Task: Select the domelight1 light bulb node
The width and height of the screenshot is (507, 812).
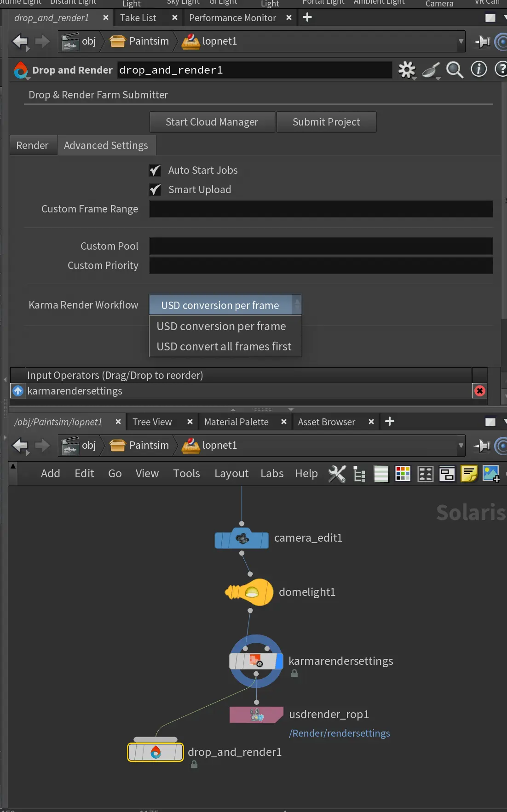Action: (250, 592)
